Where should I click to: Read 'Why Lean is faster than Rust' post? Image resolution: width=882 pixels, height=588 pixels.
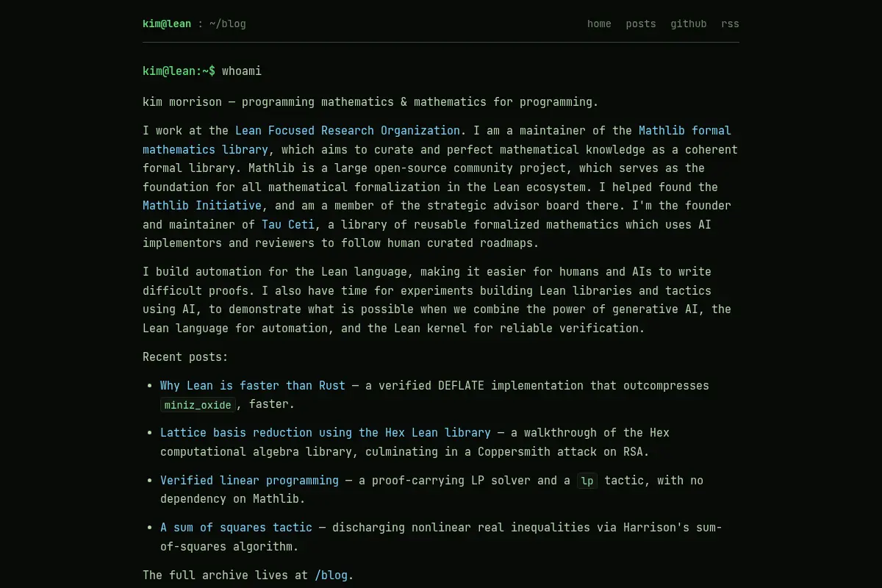[253, 385]
